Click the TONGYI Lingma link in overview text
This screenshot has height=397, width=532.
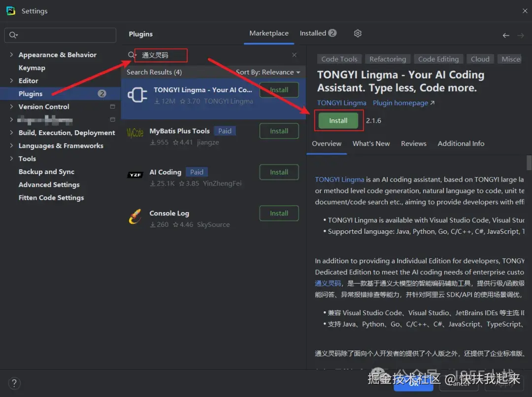tap(339, 180)
